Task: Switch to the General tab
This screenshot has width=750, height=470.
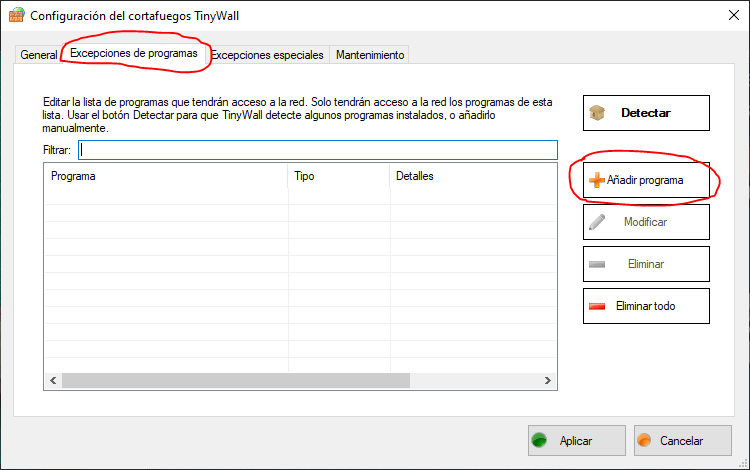Action: pyautogui.click(x=39, y=55)
